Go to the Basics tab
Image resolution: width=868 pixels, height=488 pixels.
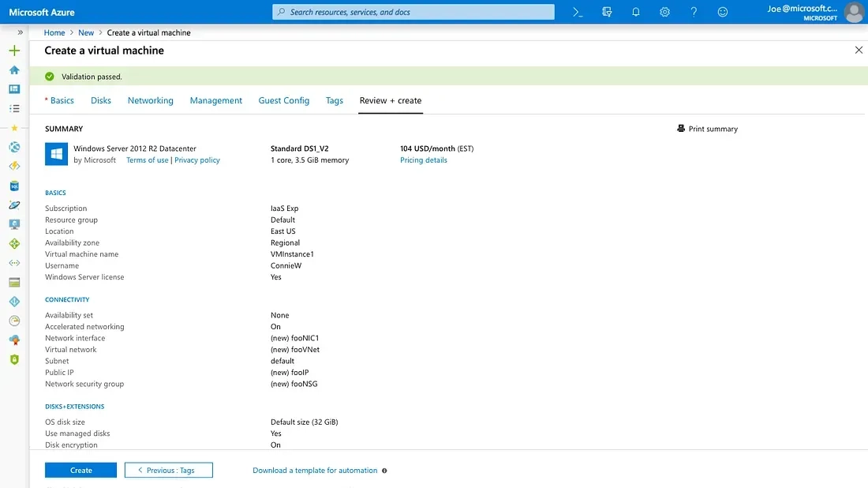[x=62, y=100]
